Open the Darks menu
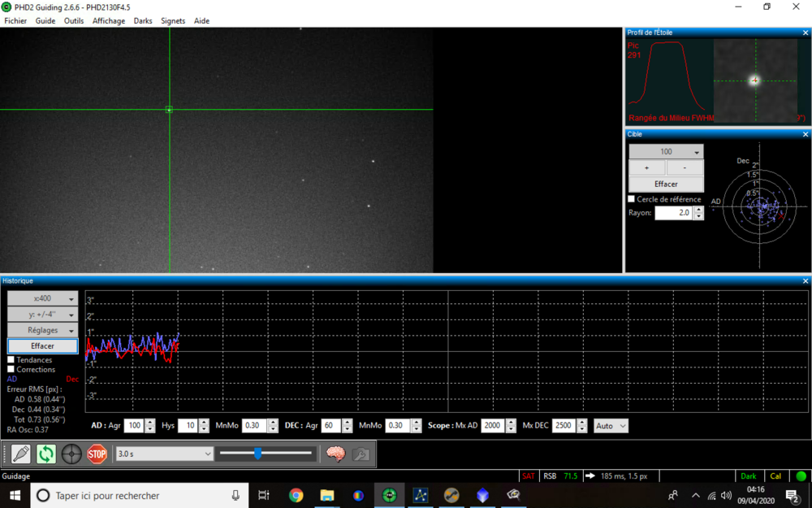Screen dimensions: 812x508 tap(143, 21)
